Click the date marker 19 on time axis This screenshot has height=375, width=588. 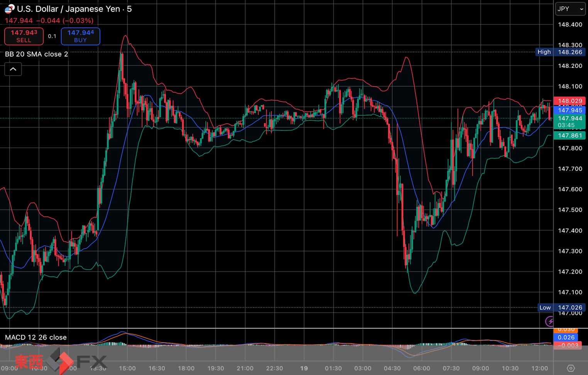coord(304,368)
